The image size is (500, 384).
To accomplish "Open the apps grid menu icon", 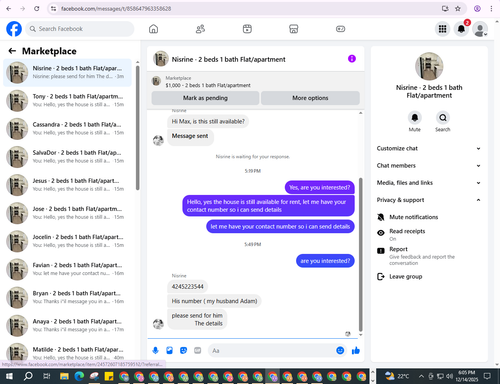I will pyautogui.click(x=442, y=29).
